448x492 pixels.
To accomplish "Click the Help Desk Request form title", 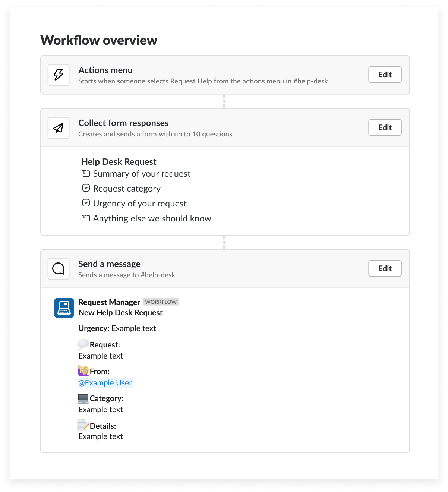I will (119, 161).
